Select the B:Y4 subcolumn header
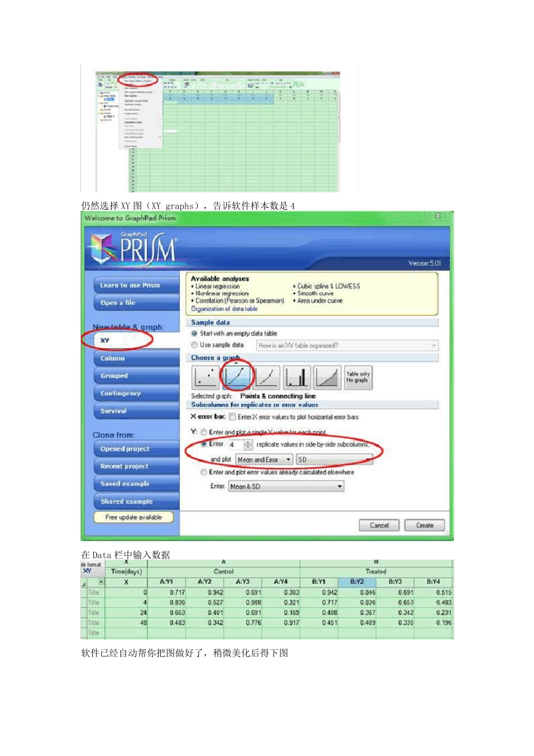 [433, 582]
